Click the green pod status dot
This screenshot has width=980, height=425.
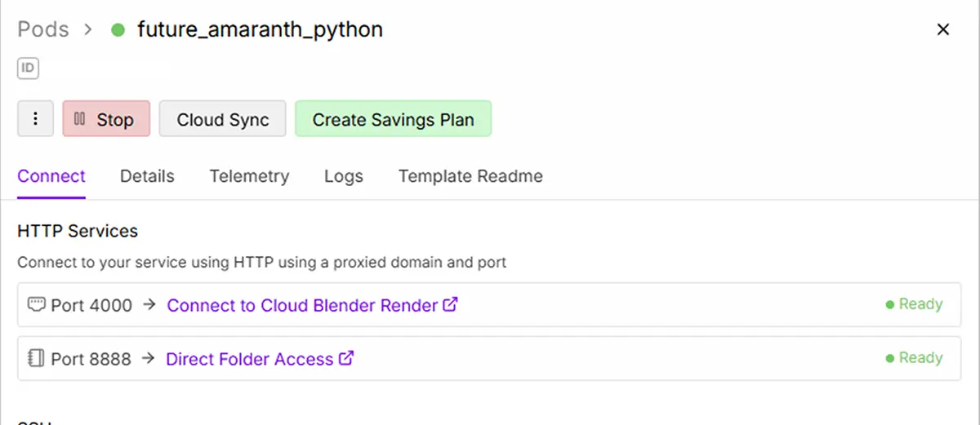coord(118,30)
